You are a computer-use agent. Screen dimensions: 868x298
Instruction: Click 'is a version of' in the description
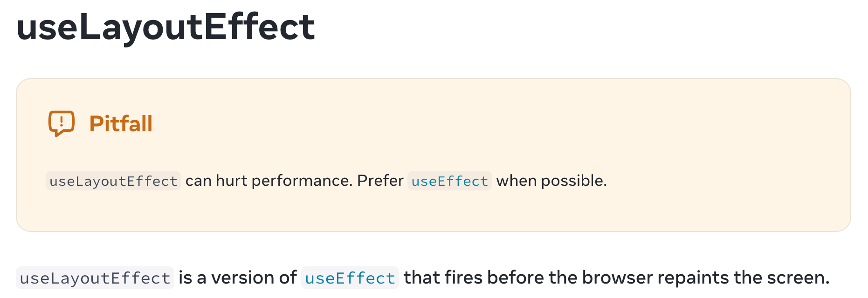point(238,278)
